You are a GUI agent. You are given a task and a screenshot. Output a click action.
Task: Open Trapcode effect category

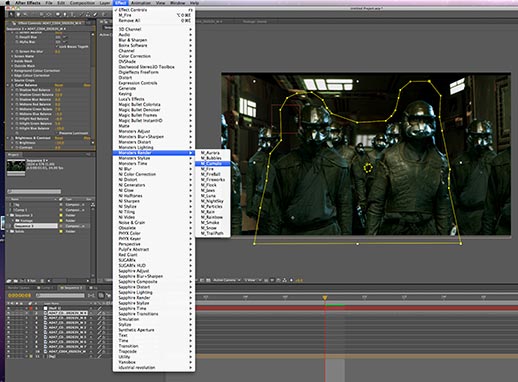click(154, 351)
